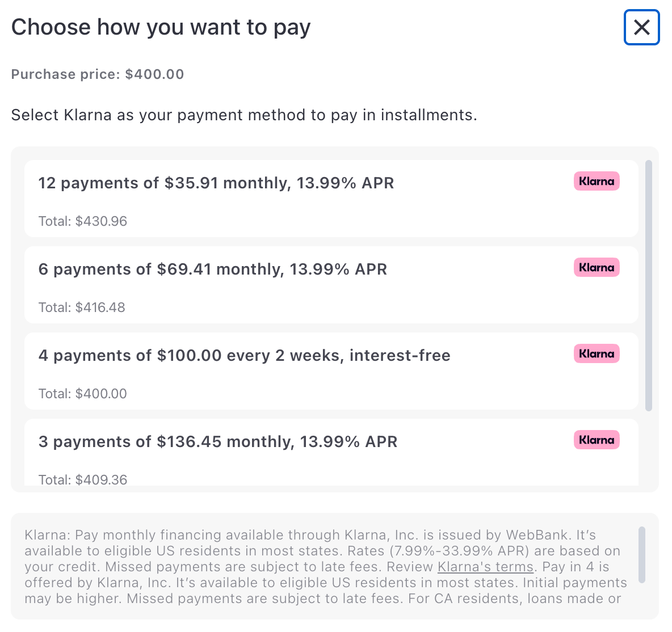Click the disclaimer text scrollbar
672x632 pixels.
[642, 554]
